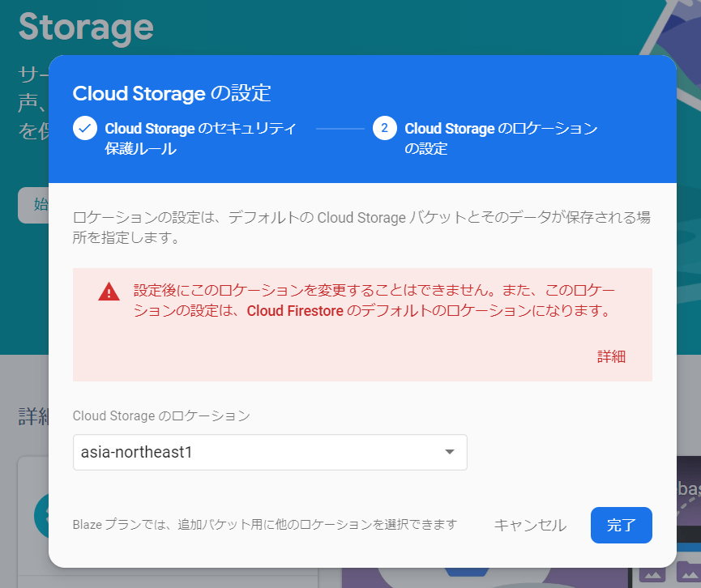701x588 pixels.
Task: Click the キャンセル button
Action: [x=530, y=525]
